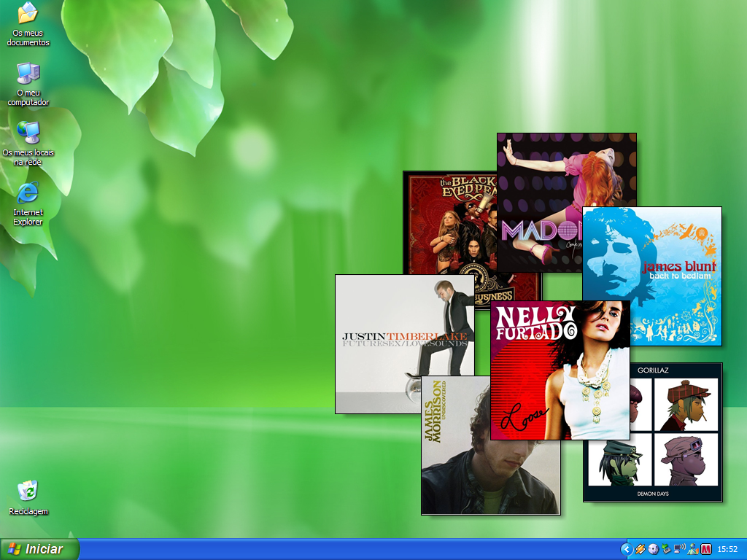Open the Os meus documentos desktop icon
The height and width of the screenshot is (560, 747).
pos(28,24)
